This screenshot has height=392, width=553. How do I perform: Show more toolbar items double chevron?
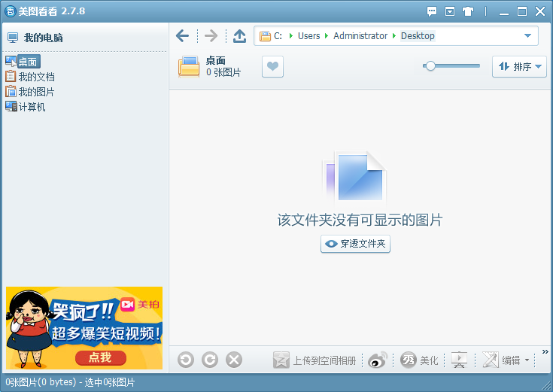(x=545, y=352)
